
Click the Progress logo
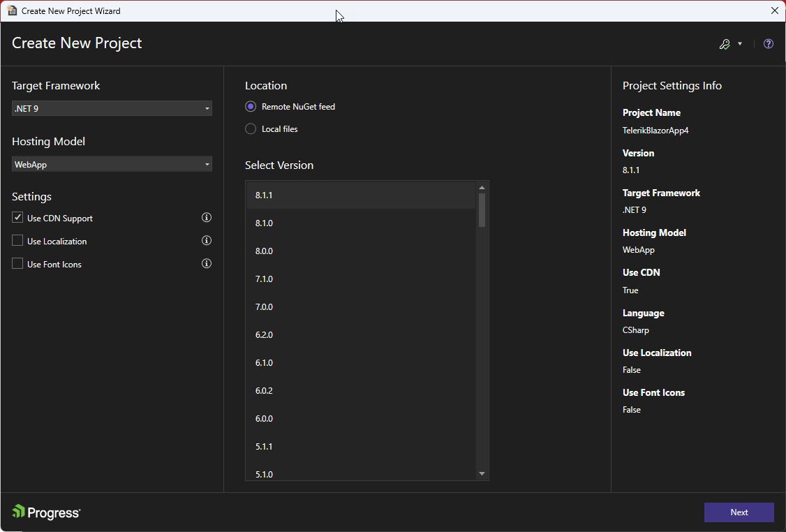pos(46,512)
